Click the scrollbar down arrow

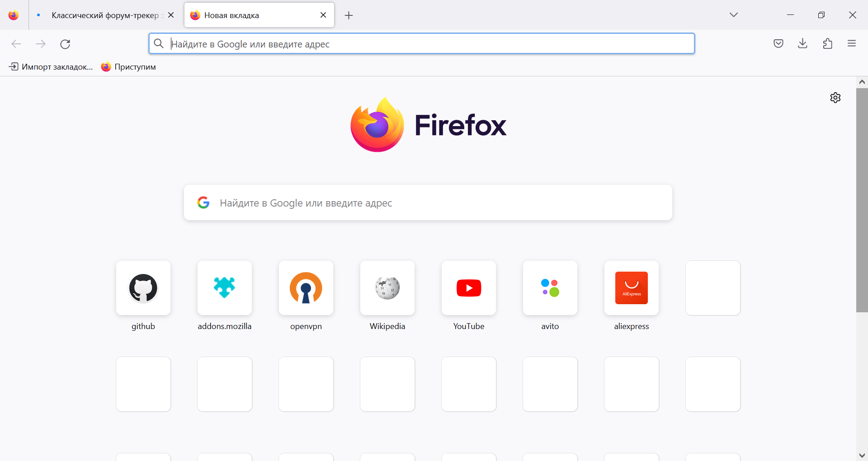862,456
